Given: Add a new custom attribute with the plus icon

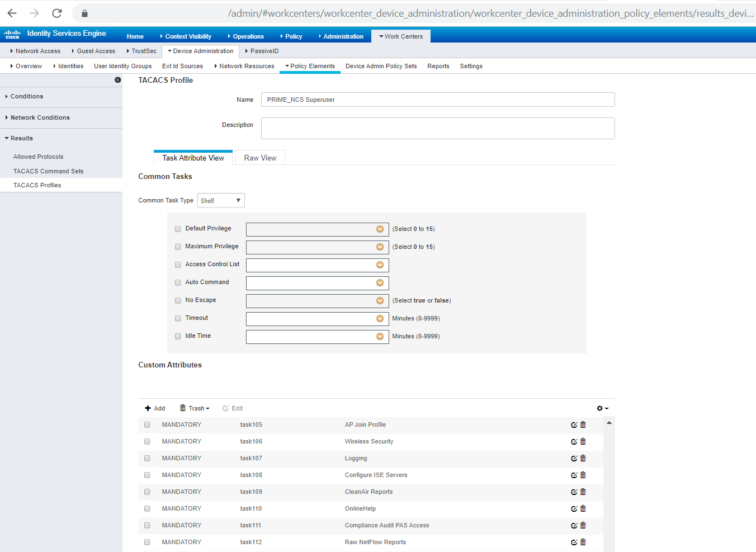Looking at the screenshot, I should coord(155,408).
